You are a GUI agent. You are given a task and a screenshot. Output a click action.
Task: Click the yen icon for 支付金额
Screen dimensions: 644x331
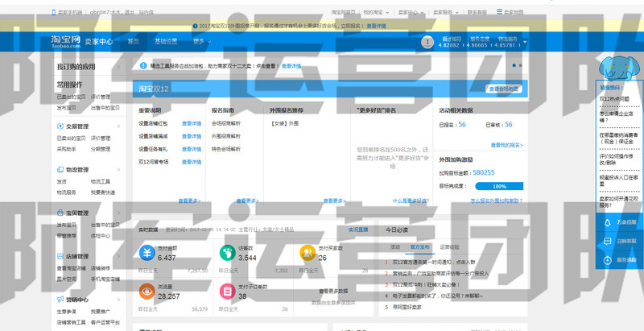pos(147,253)
